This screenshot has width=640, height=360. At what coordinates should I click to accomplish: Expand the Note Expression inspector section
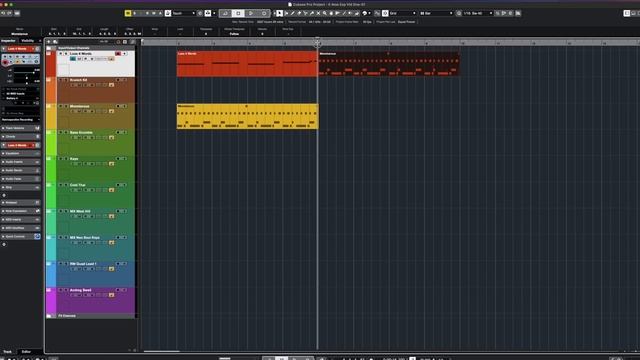(20, 211)
